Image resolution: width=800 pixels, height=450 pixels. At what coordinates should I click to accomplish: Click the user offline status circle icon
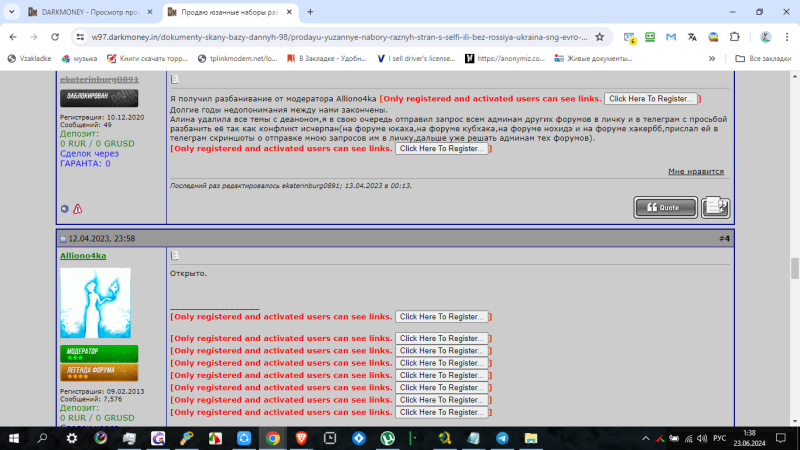(x=64, y=209)
